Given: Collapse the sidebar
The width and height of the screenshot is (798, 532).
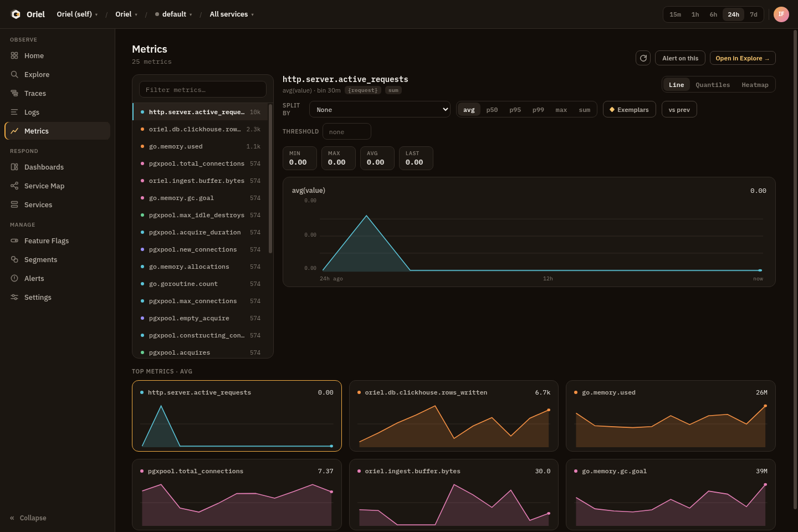Looking at the screenshot, I should (28, 518).
